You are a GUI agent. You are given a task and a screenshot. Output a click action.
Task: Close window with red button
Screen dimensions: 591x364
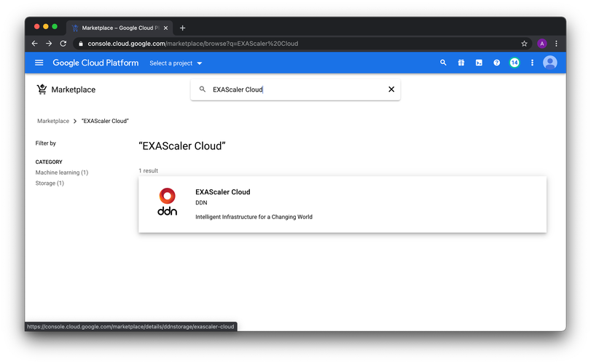coord(36,26)
